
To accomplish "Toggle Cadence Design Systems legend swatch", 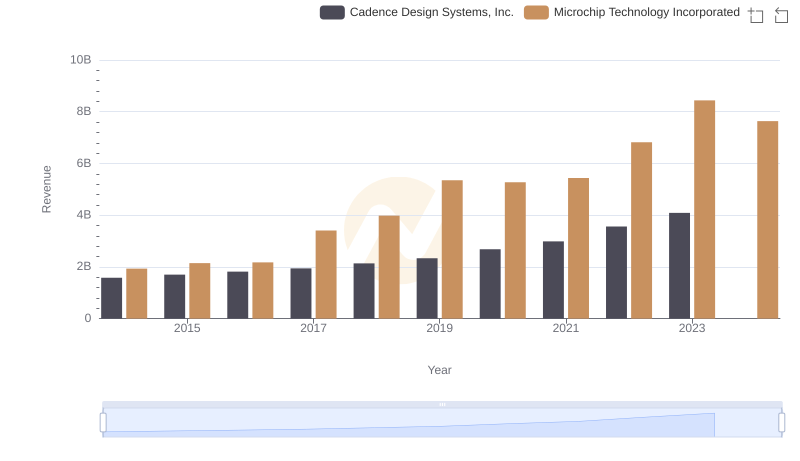I will click(x=332, y=12).
